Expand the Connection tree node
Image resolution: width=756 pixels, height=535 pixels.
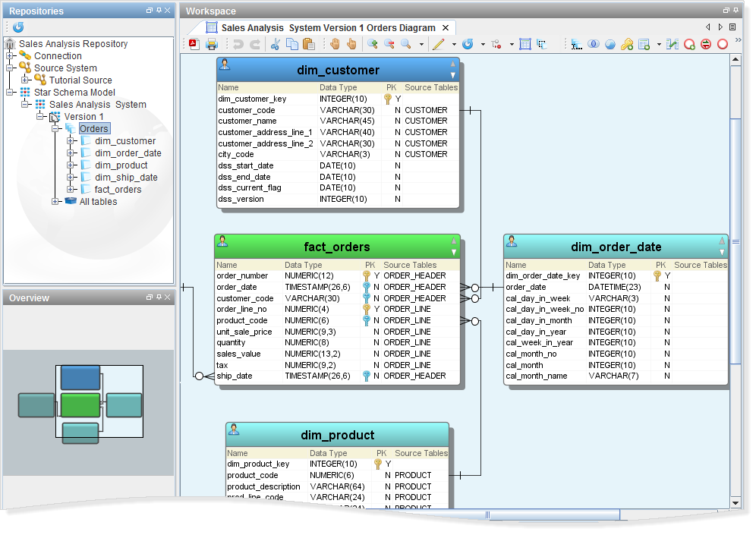(x=10, y=56)
